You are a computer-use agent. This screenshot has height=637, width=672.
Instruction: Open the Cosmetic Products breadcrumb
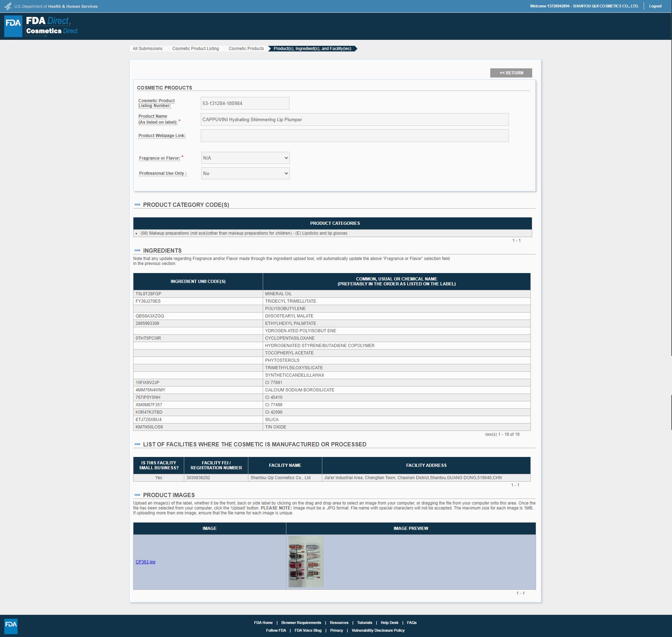(x=246, y=49)
